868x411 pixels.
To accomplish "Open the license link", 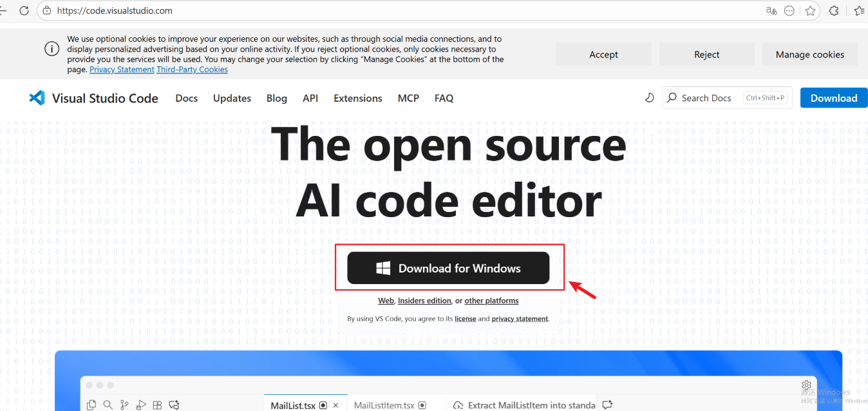I will click(465, 319).
